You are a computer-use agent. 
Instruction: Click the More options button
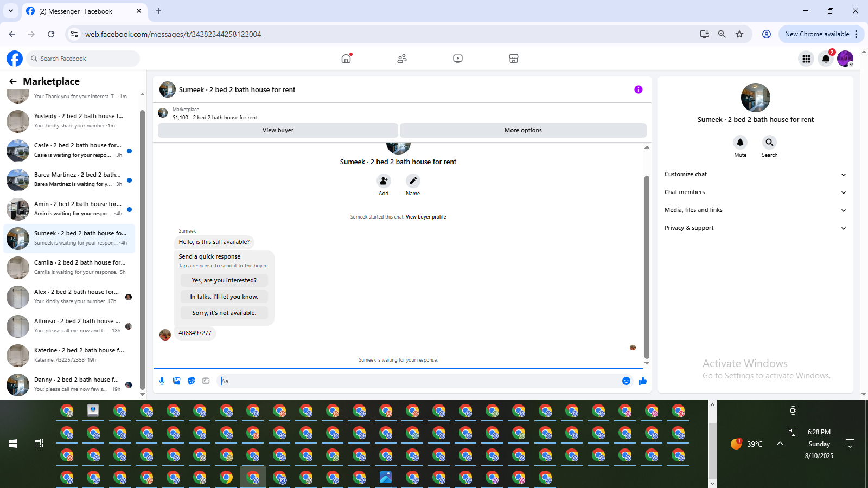(523, 130)
